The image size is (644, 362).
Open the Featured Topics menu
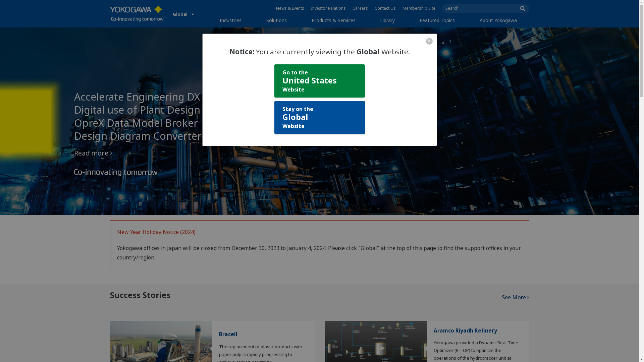(437, 20)
